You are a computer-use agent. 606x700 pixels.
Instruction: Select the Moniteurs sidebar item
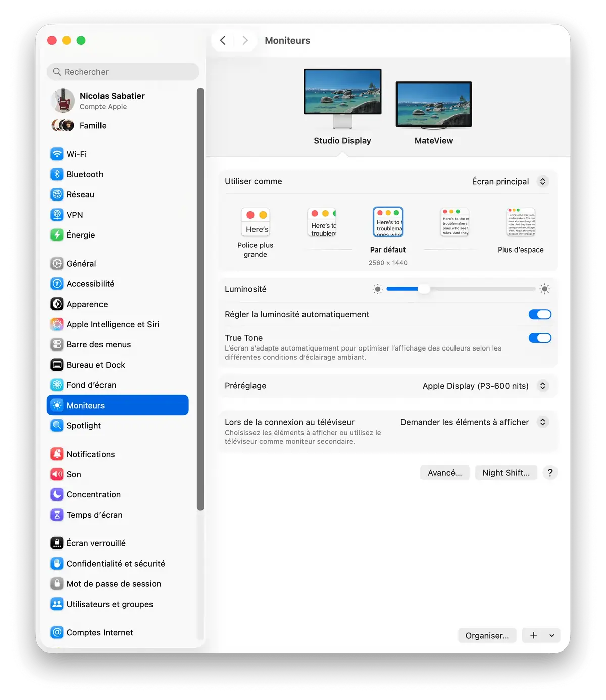pyautogui.click(x=118, y=405)
